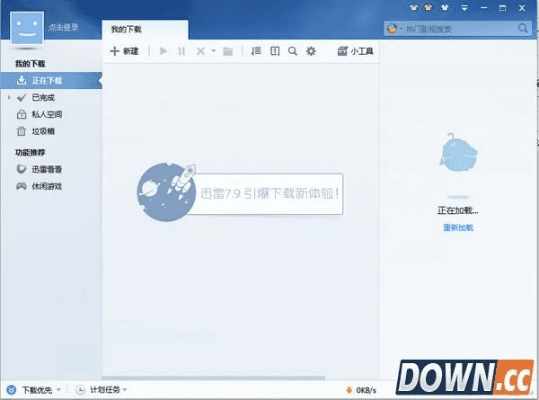Open settings via the gear icon
The height and width of the screenshot is (400, 539).
(311, 51)
